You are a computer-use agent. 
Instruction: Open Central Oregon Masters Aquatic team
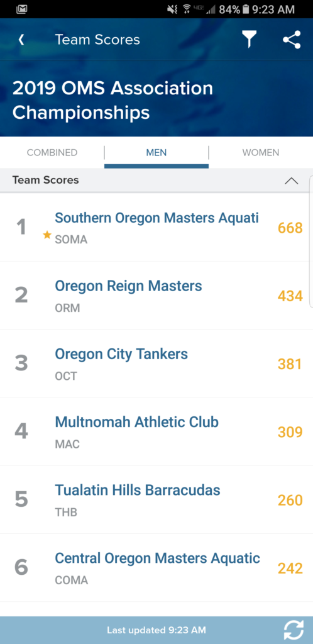point(156,568)
